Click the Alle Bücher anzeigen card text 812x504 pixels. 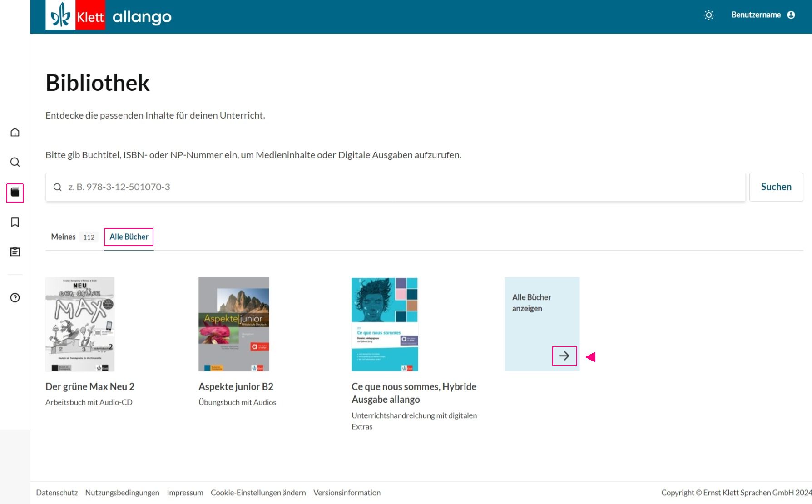(531, 303)
